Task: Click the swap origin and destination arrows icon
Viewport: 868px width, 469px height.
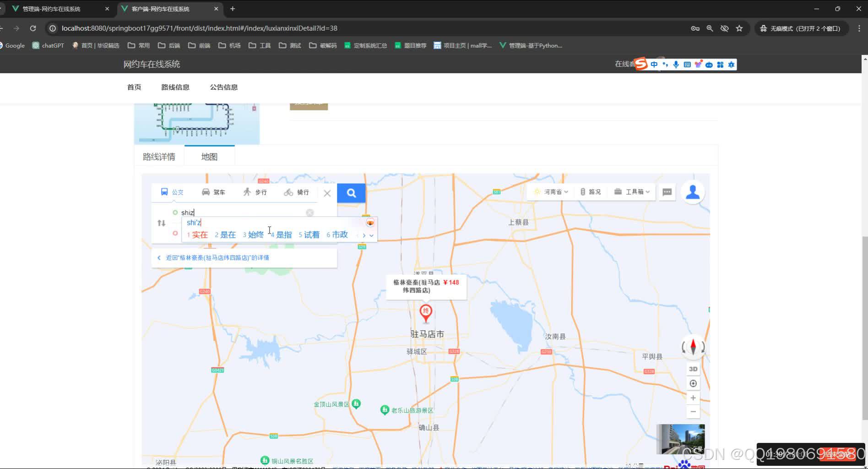Action: point(161,223)
